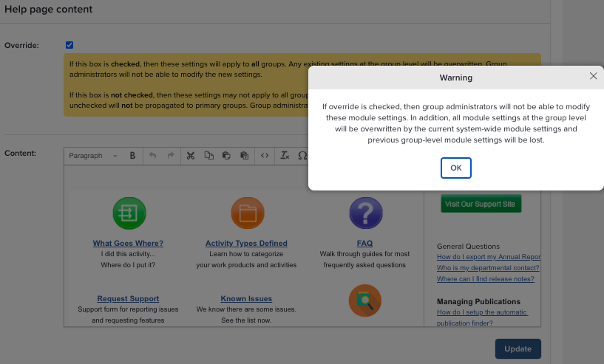The height and width of the screenshot is (364, 604).
Task: Paste as text icon in toolbar
Action: point(244,156)
